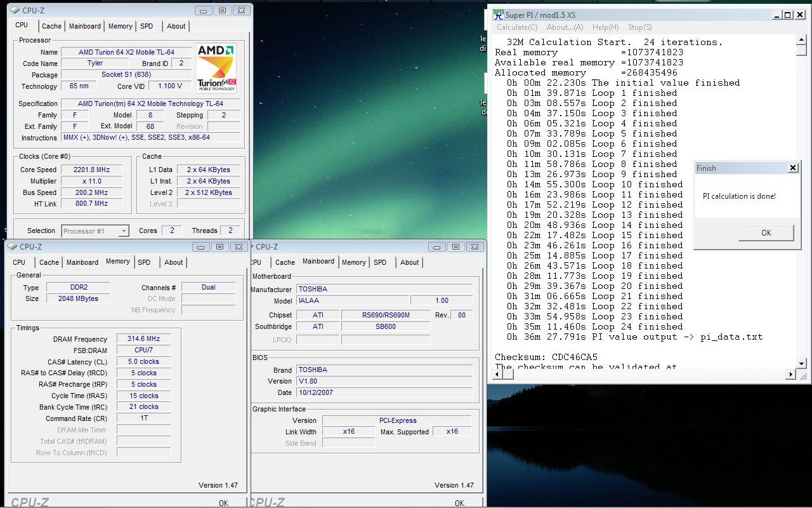Click the FSB:DRAM CPU/7 value
812x508 pixels.
click(143, 351)
